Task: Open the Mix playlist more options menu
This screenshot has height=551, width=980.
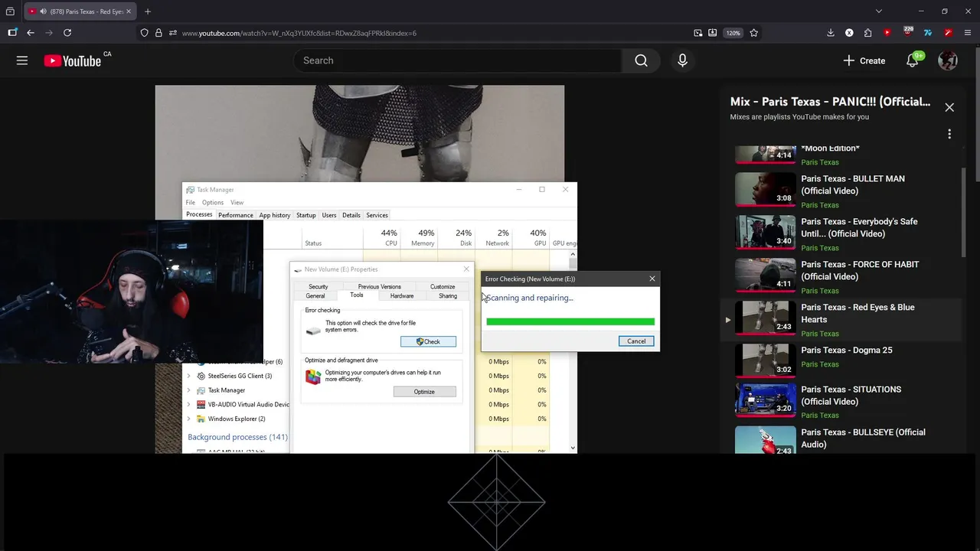Action: point(949,134)
